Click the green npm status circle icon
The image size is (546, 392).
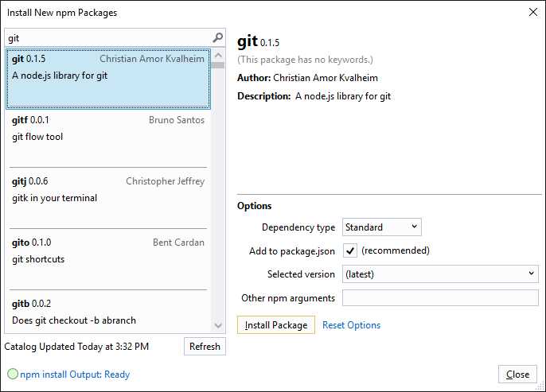tap(13, 374)
